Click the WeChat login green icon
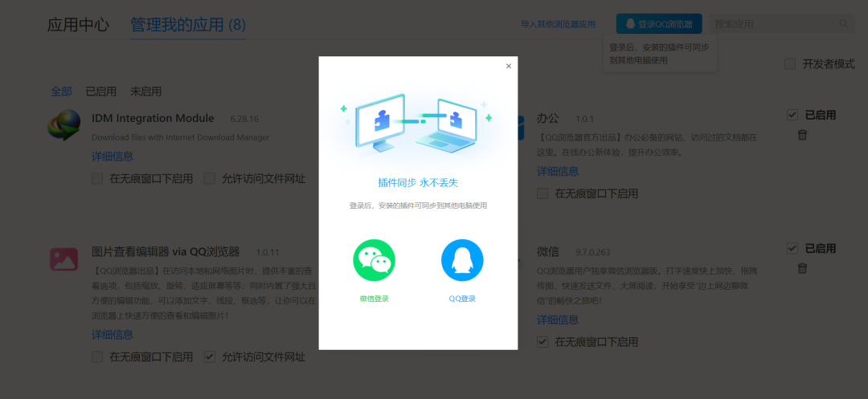The image size is (868, 399). 375,260
